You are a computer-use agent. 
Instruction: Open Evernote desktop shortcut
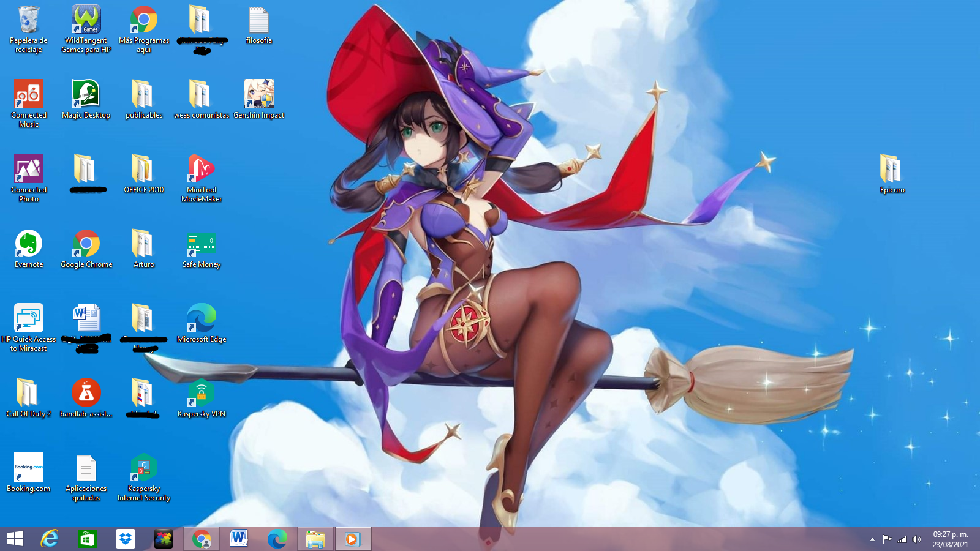[x=28, y=249]
